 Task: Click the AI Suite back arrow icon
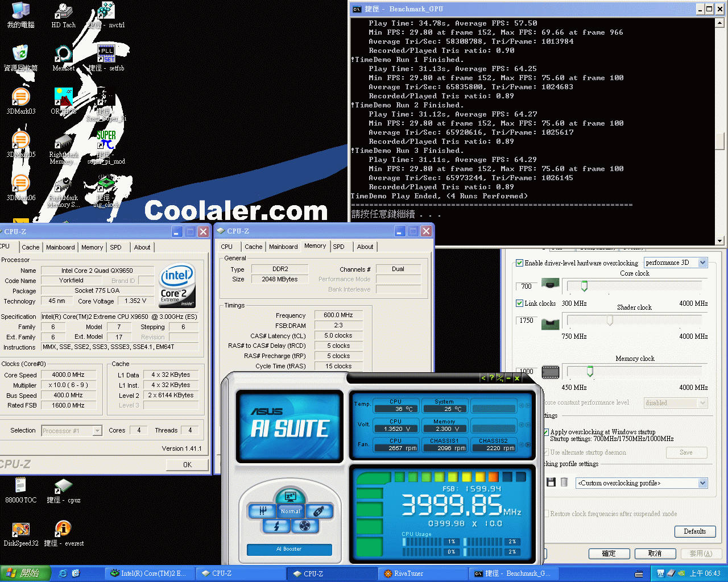483,378
